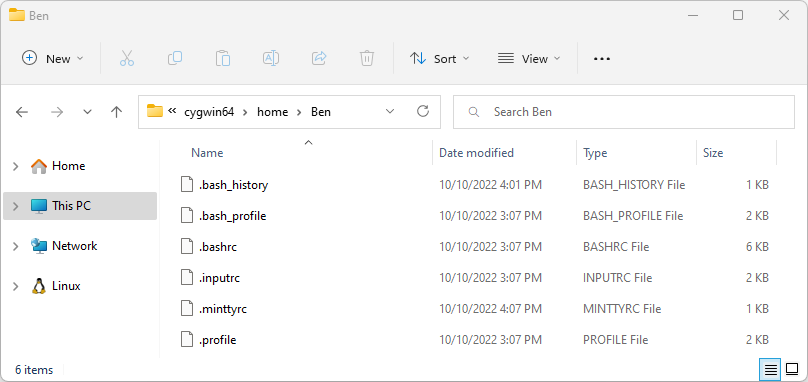Open the View dropdown menu

point(529,58)
